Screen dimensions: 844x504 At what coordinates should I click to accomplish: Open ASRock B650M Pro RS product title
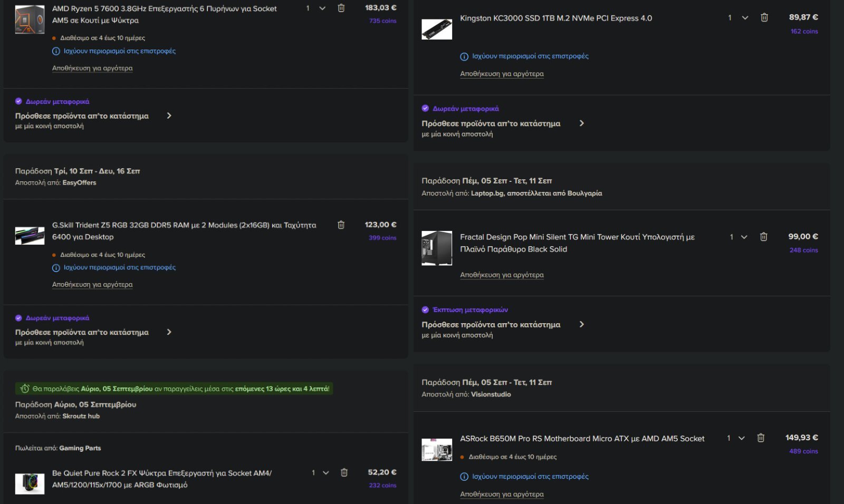pos(582,439)
